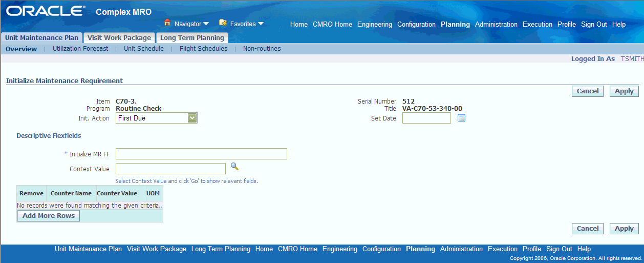
Task: Click the top Cancel button
Action: (588, 91)
